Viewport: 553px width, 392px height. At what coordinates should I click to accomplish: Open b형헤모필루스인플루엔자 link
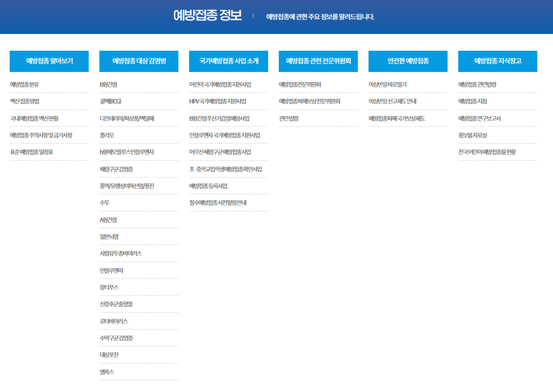click(x=127, y=152)
